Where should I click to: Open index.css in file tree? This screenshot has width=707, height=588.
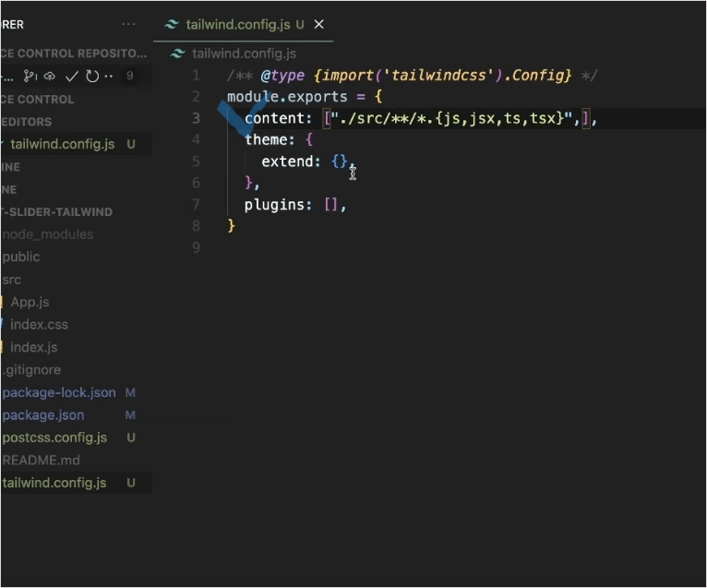40,325
